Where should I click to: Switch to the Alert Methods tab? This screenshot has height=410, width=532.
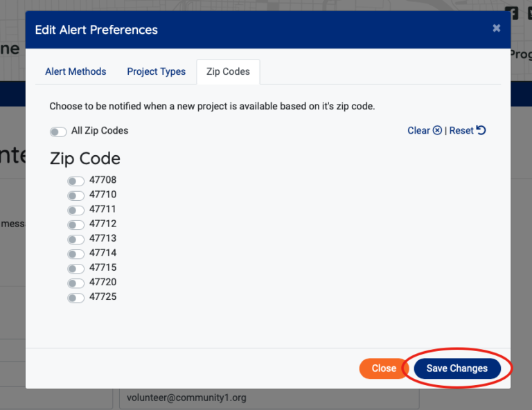tap(76, 71)
